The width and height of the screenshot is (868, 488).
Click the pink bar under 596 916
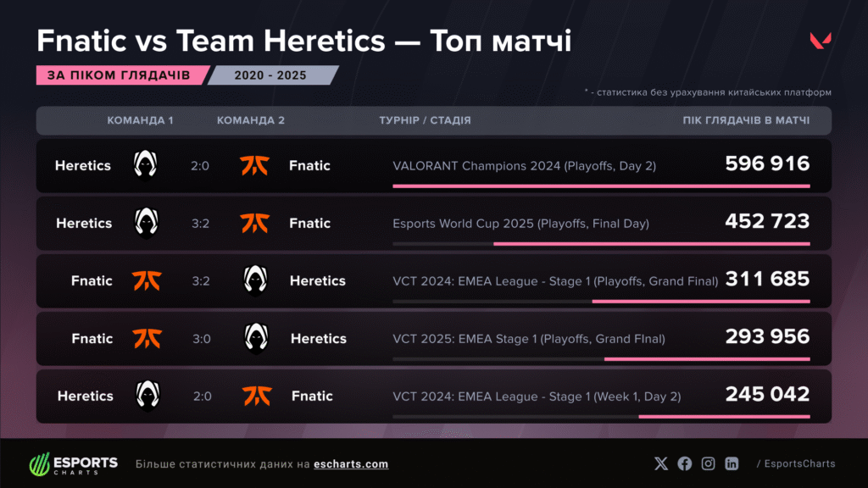pos(601,186)
